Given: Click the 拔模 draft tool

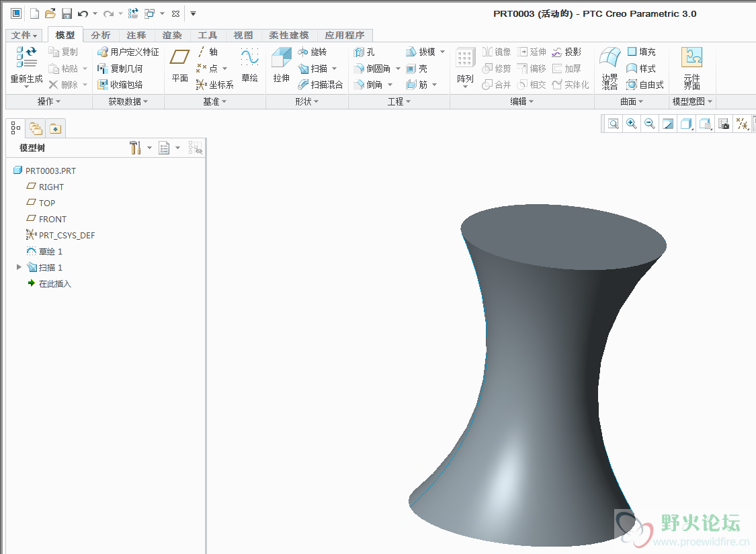Looking at the screenshot, I should (x=421, y=52).
